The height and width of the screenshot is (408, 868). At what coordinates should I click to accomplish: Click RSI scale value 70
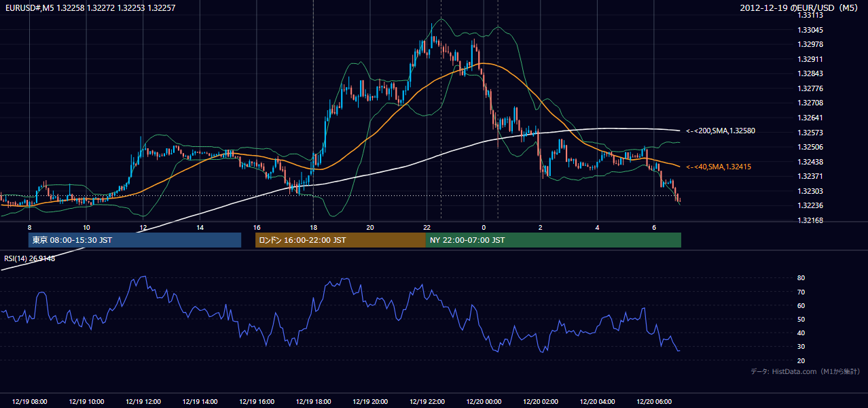(x=801, y=292)
